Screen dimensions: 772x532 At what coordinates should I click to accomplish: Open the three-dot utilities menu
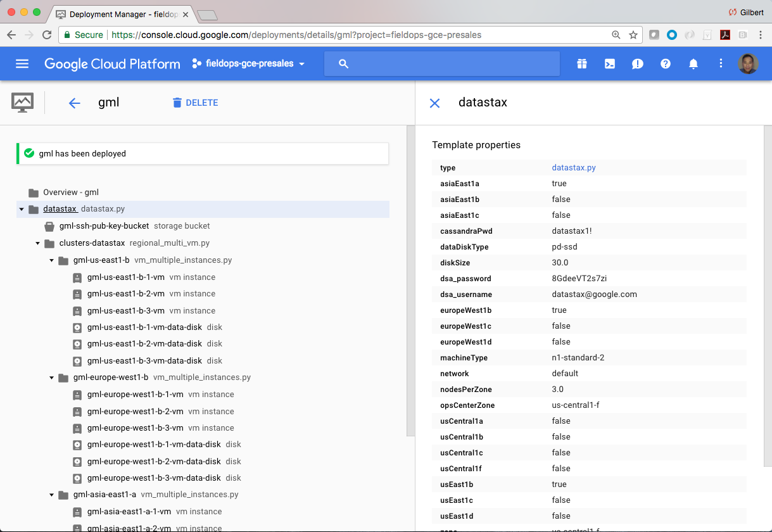tap(721, 63)
